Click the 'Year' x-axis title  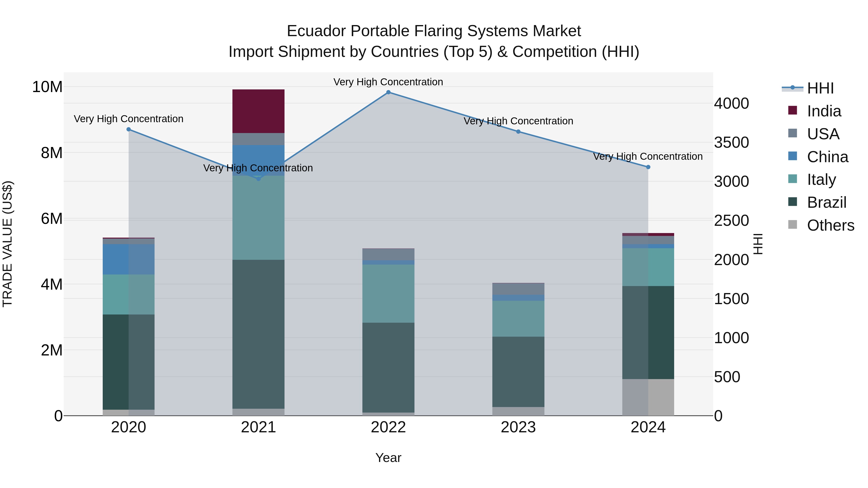388,458
